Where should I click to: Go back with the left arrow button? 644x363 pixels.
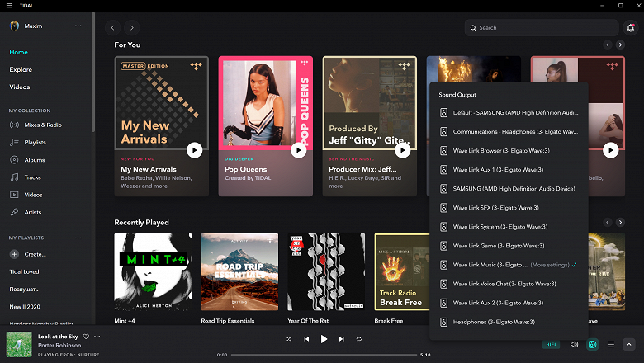pos(112,27)
